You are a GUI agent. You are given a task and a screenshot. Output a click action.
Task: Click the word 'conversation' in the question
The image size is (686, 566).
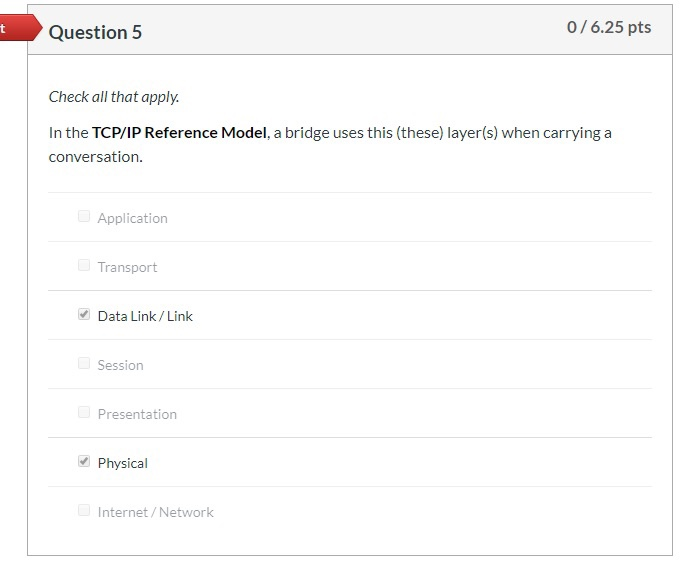94,157
